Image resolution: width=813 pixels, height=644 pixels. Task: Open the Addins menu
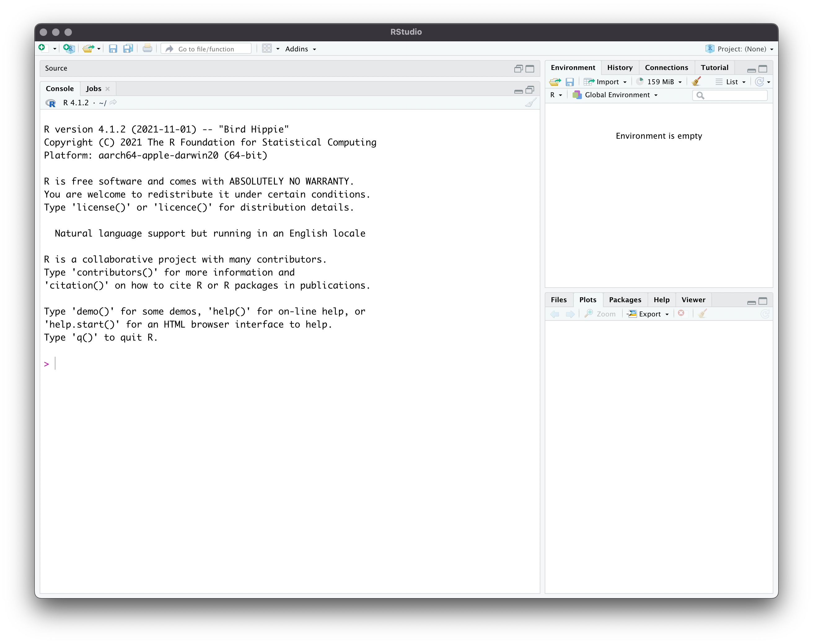pyautogui.click(x=301, y=49)
